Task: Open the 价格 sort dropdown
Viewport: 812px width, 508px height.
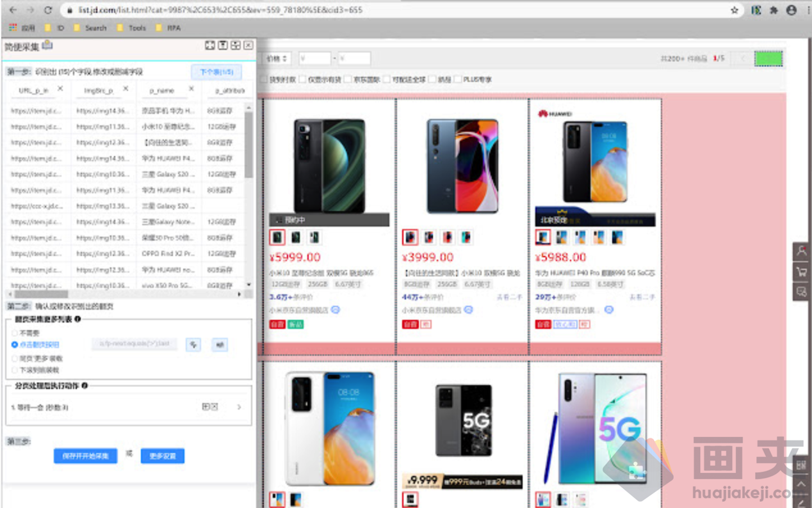Action: click(x=277, y=58)
